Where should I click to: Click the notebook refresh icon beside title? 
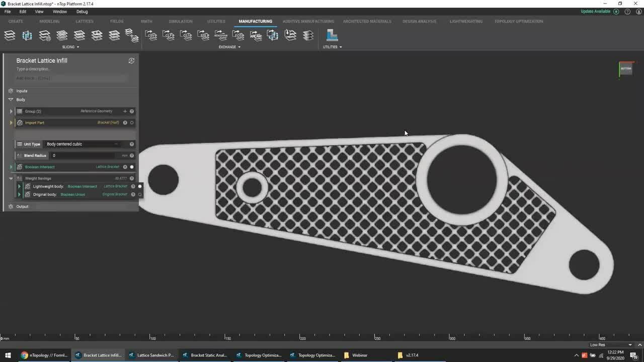click(131, 61)
